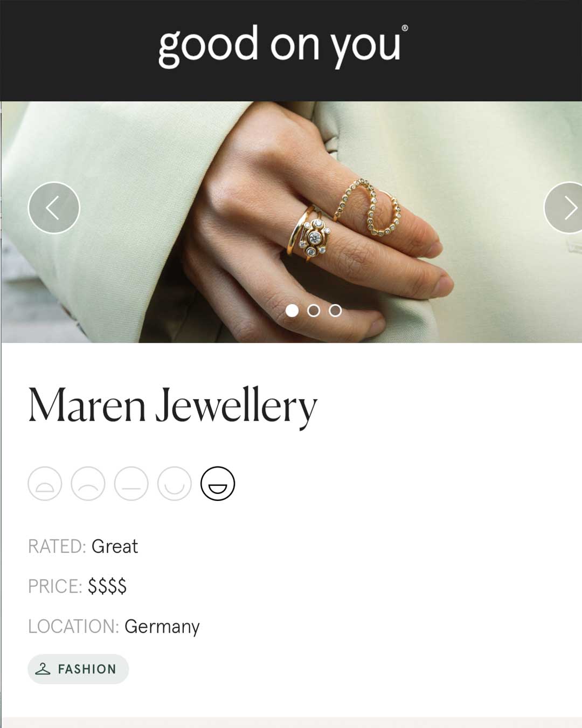The image size is (582, 728).
Task: Click the registered trademark symbol in logo
Action: pos(405,28)
